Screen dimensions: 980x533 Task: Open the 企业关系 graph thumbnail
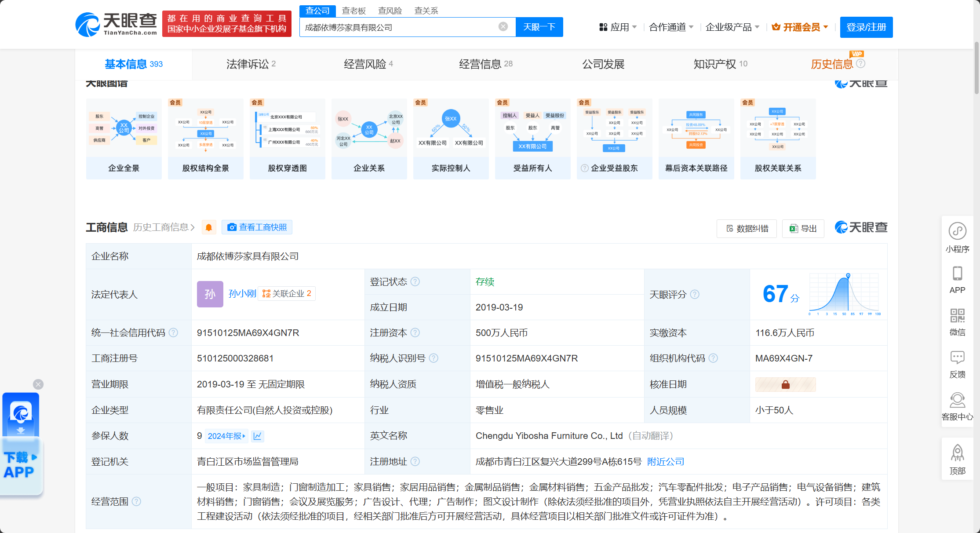tap(369, 139)
